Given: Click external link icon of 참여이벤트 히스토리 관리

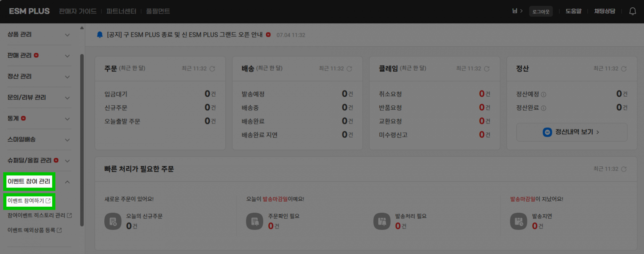Looking at the screenshot, I should coord(69,215).
